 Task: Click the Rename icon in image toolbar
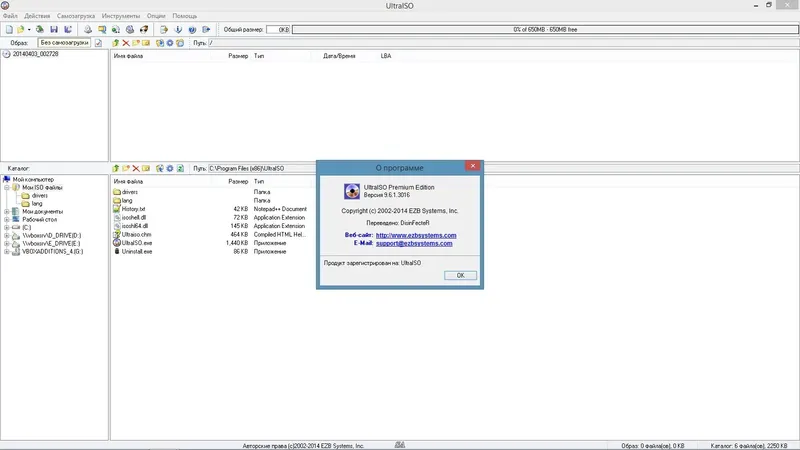coord(146,43)
